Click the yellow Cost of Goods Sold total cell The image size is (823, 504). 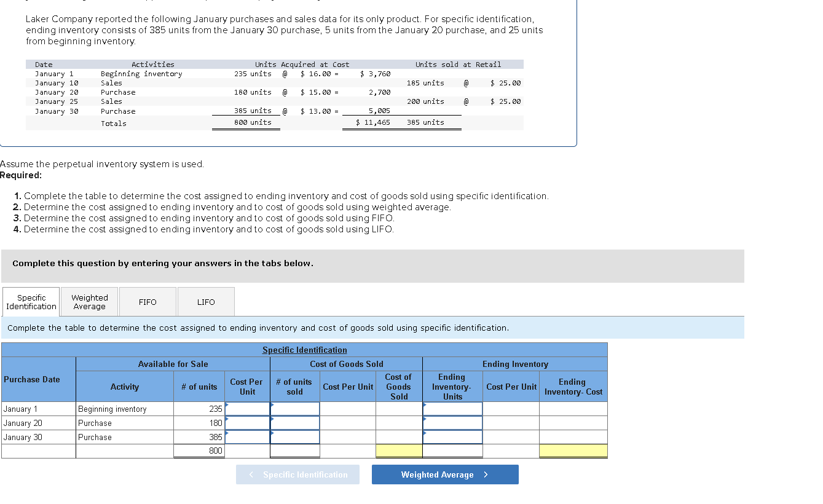[x=398, y=451]
